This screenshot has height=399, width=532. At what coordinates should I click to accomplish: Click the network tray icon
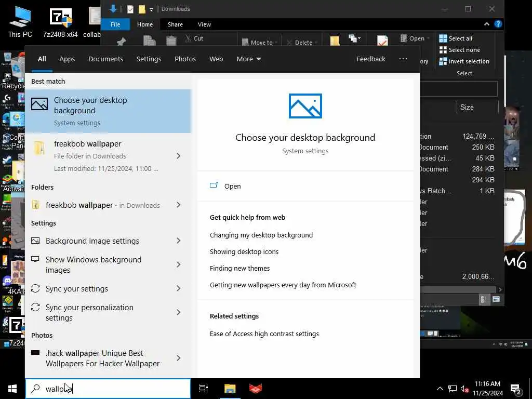click(x=453, y=389)
